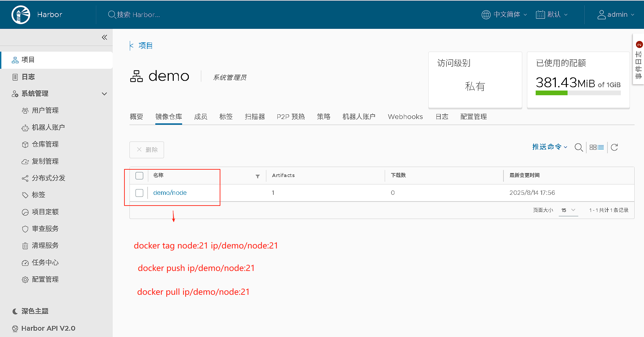Collapse the sidebar with double-chevron icon

coord(104,37)
